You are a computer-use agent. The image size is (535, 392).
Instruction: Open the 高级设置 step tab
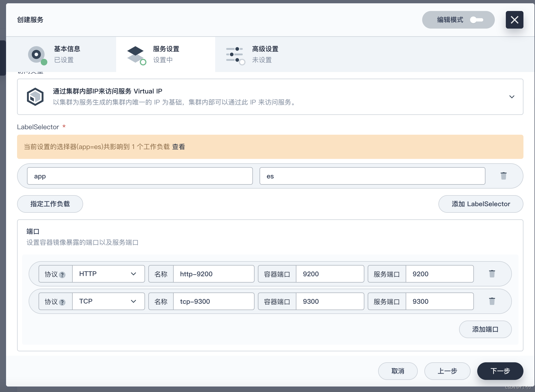click(x=265, y=54)
